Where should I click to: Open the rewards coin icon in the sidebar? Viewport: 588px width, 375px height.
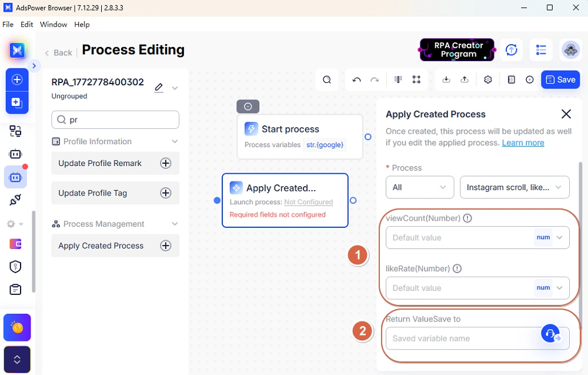pos(17,327)
